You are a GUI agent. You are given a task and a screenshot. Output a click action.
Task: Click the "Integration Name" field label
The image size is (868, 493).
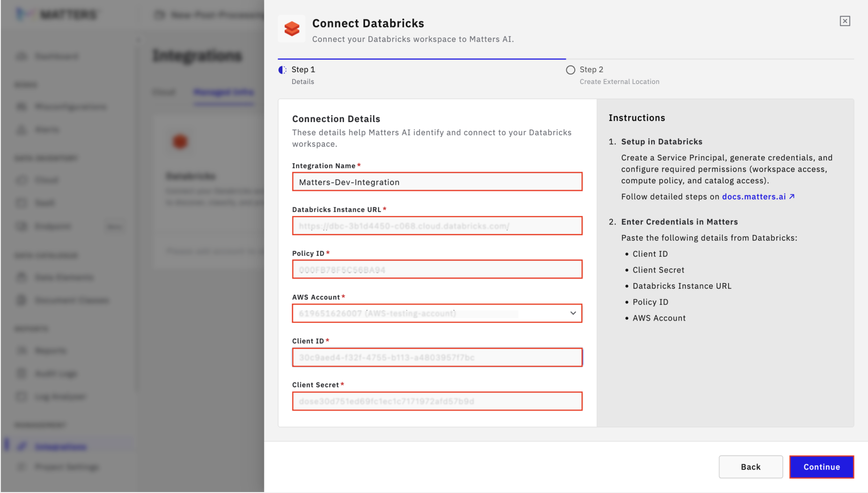[x=324, y=166]
